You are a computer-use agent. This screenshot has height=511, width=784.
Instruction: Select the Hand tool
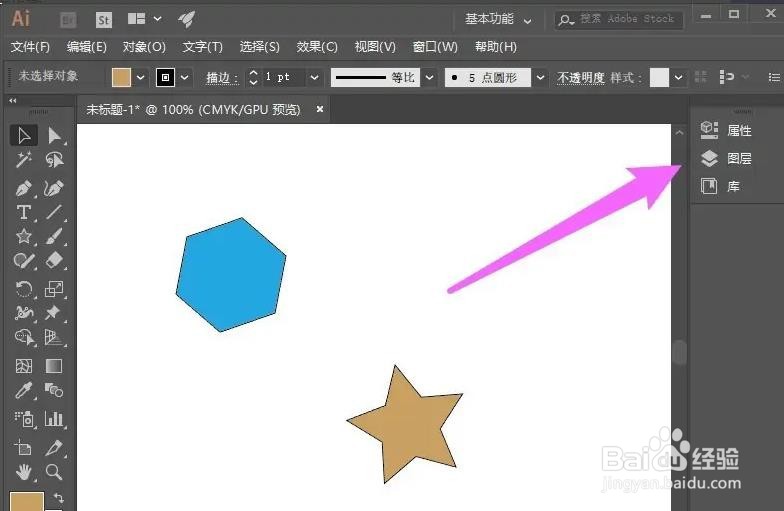click(24, 472)
